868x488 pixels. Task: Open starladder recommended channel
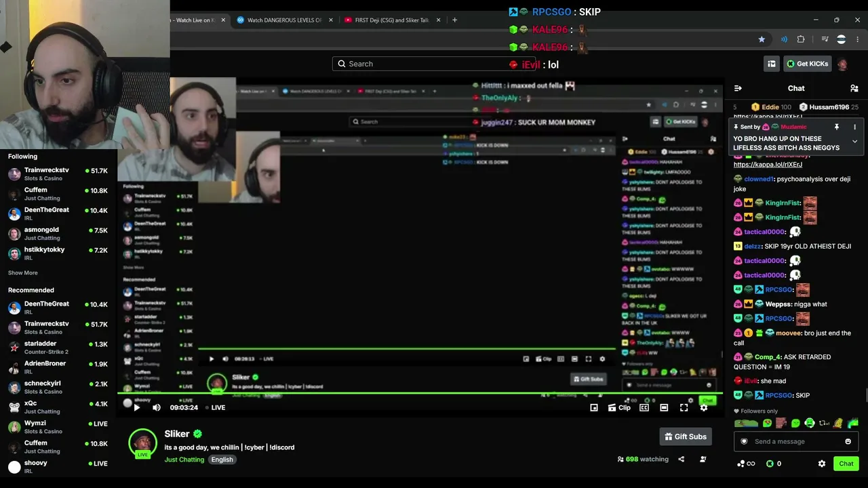click(x=58, y=348)
